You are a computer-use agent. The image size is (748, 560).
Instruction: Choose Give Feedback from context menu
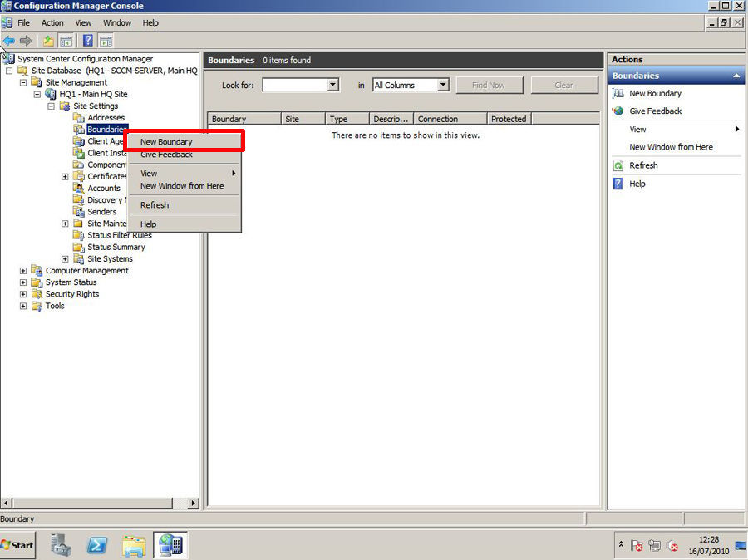[184, 155]
